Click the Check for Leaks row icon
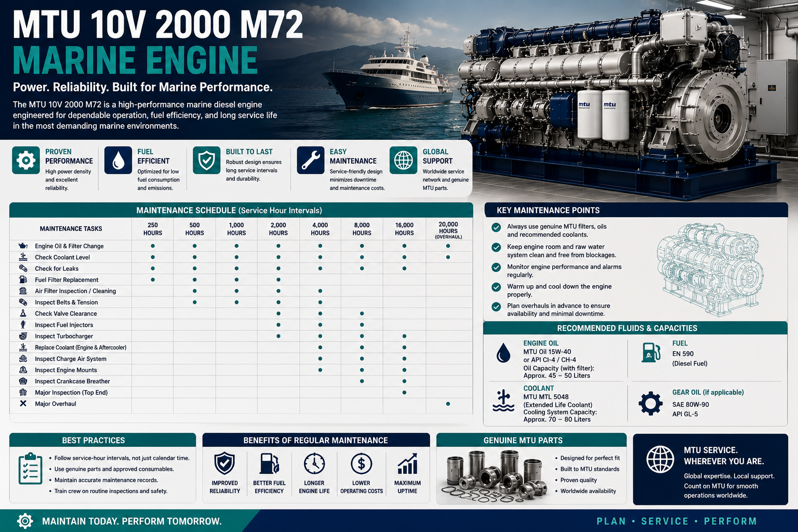Viewport: 798px width, 532px height. (23, 269)
